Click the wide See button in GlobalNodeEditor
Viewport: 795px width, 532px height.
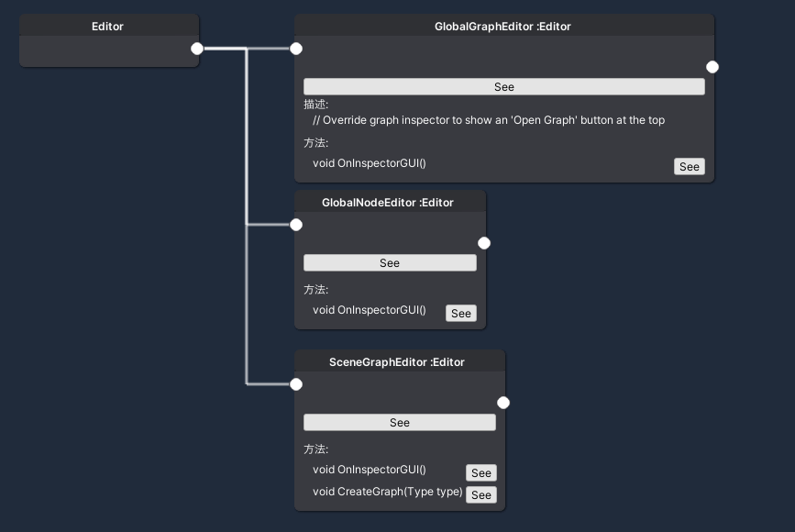coord(390,262)
